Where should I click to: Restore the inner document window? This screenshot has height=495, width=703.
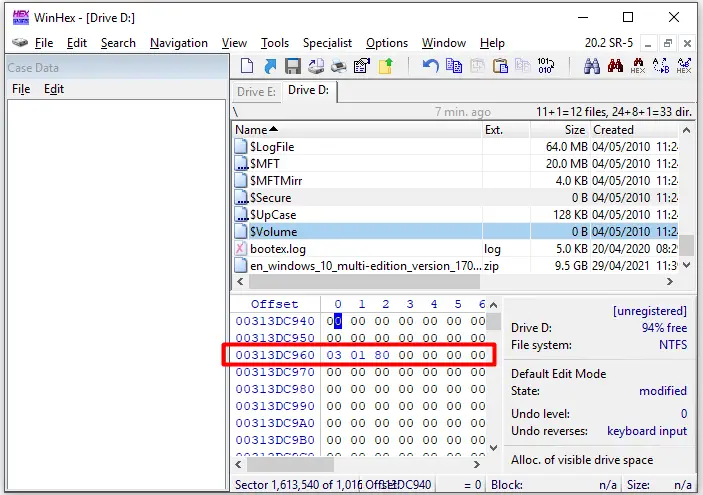coord(668,43)
